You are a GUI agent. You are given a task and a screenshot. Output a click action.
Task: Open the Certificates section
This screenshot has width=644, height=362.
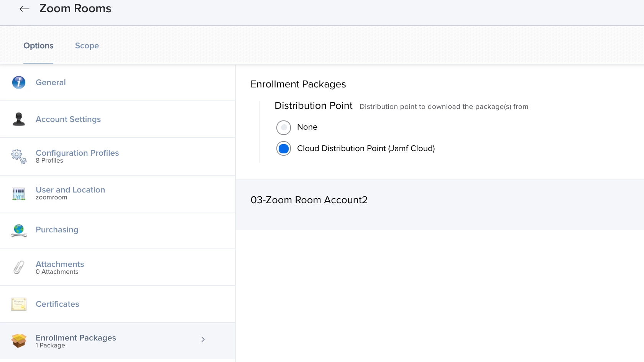(117, 304)
